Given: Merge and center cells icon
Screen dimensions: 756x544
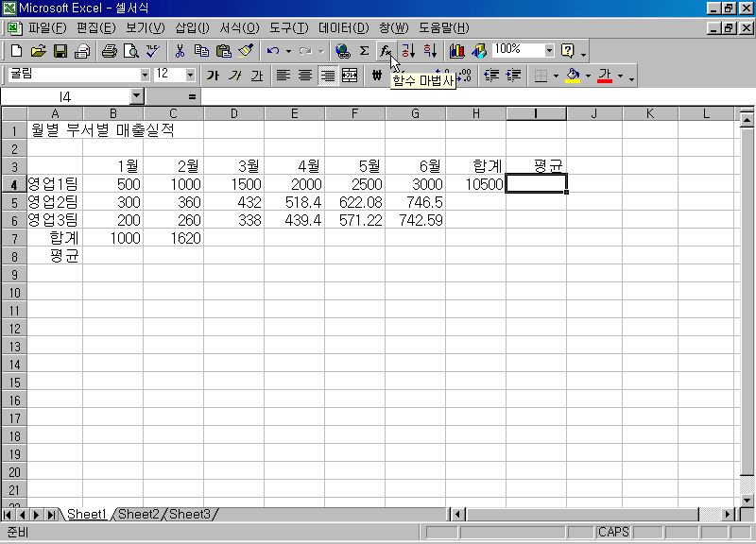Looking at the screenshot, I should [x=350, y=76].
